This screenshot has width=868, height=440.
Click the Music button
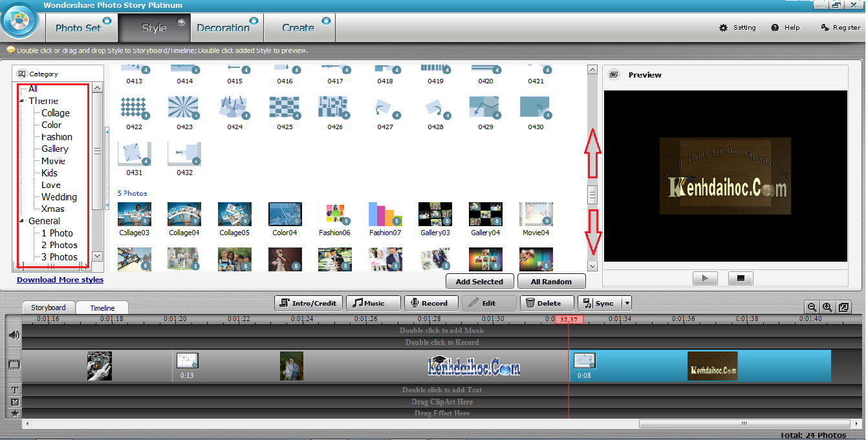pyautogui.click(x=373, y=303)
